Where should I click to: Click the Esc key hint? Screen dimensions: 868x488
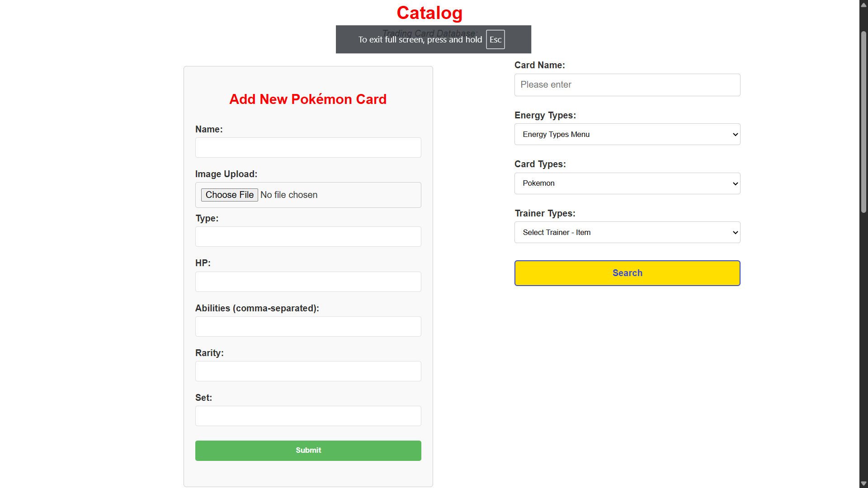(x=495, y=39)
